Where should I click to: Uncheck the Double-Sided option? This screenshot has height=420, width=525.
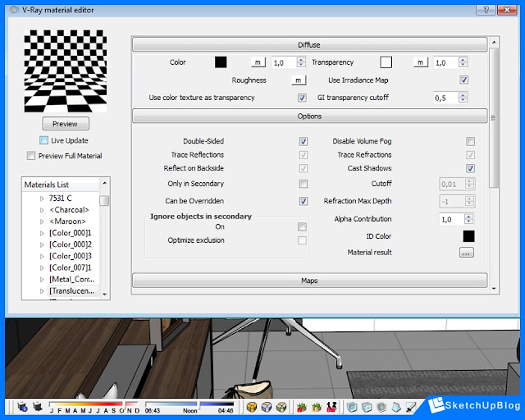click(x=304, y=141)
